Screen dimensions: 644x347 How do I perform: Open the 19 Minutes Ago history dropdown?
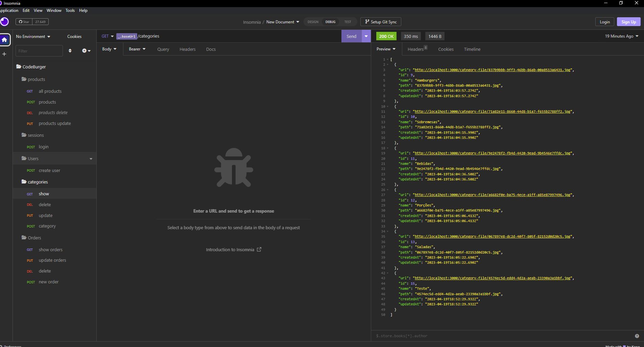[x=621, y=36]
